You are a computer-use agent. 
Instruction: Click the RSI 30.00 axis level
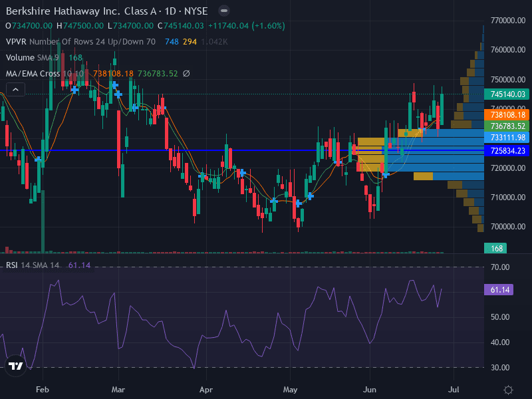click(x=500, y=368)
